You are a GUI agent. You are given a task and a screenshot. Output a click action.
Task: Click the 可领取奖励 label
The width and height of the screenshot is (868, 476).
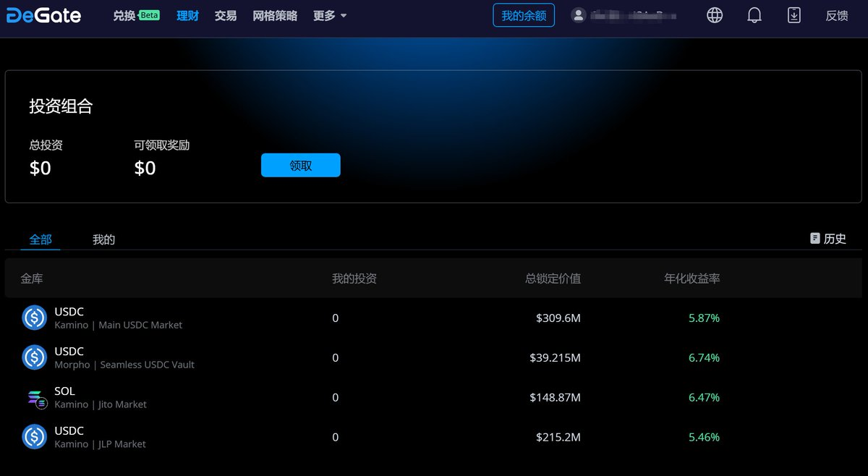point(162,145)
